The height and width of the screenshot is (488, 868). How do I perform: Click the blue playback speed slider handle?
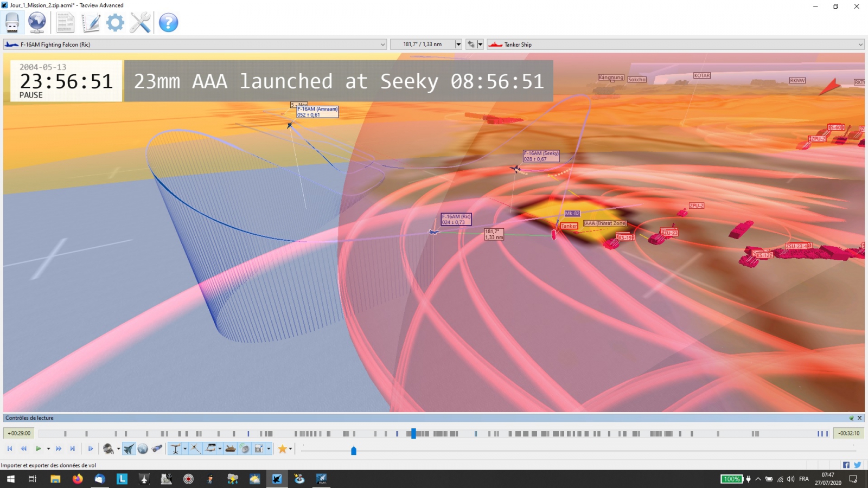(x=354, y=451)
